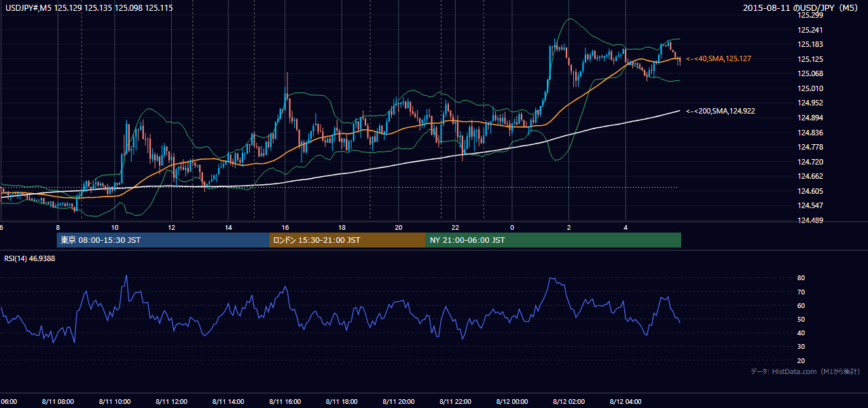The width and height of the screenshot is (868, 408).
Task: Click the 8/11 20:00 time label
Action: point(399,402)
